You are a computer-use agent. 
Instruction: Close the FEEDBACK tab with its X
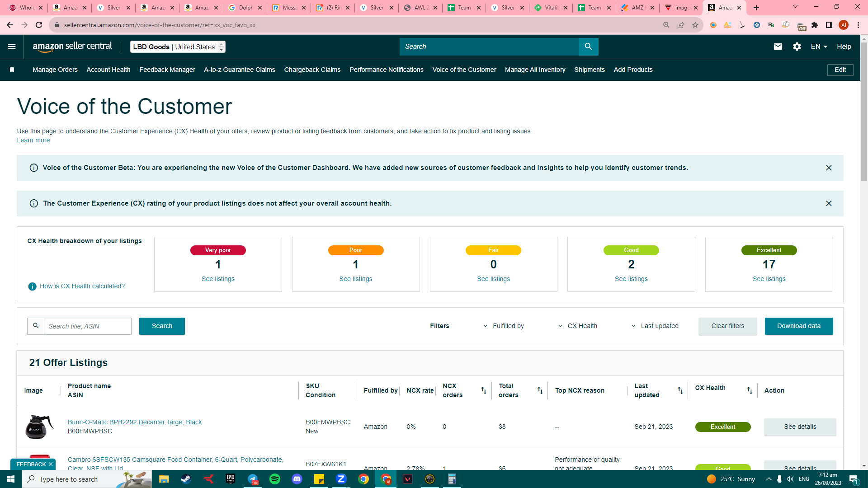coord(51,464)
